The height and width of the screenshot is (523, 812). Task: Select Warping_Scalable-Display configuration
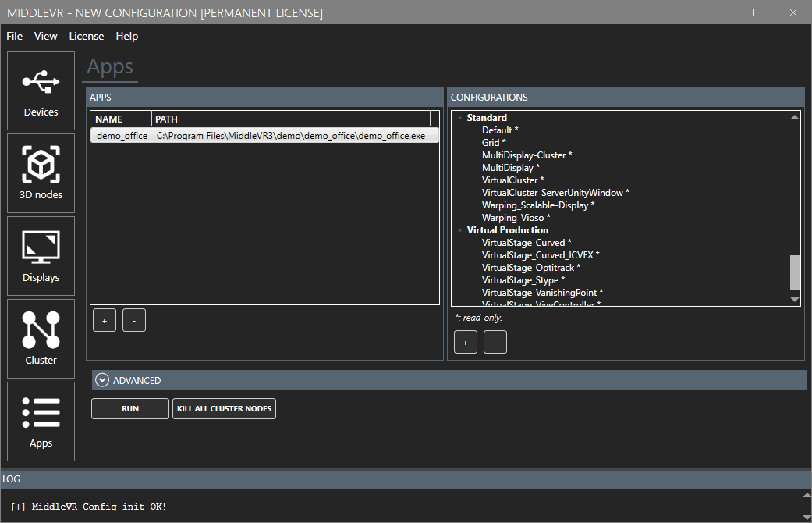[x=538, y=205]
